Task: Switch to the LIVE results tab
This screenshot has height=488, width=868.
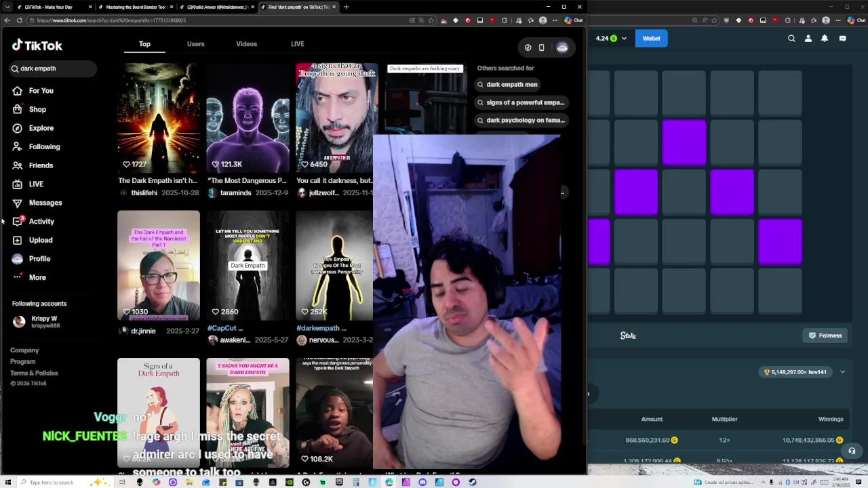Action: pyautogui.click(x=297, y=44)
